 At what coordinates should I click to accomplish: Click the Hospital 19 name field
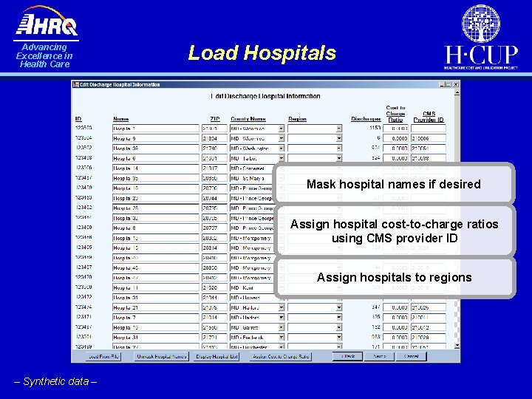[x=155, y=327]
